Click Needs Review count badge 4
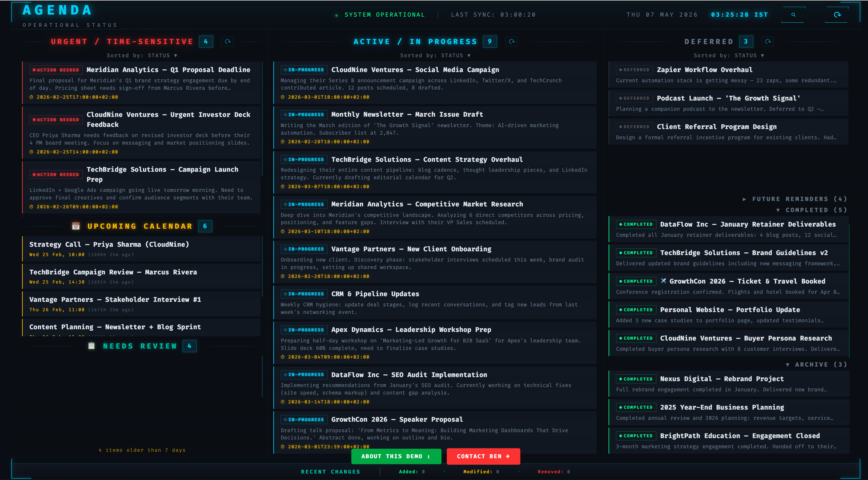Screen dimensions: 868x480 190,346
